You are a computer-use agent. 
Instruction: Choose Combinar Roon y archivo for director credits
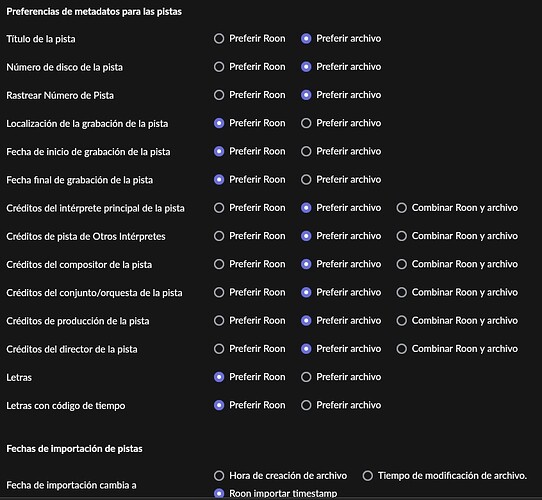coord(401,349)
